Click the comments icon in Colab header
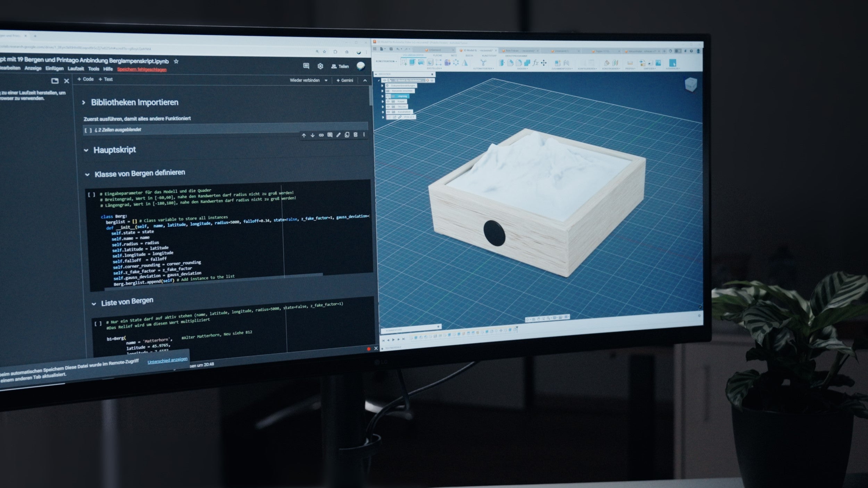This screenshot has width=868, height=488. pyautogui.click(x=306, y=66)
